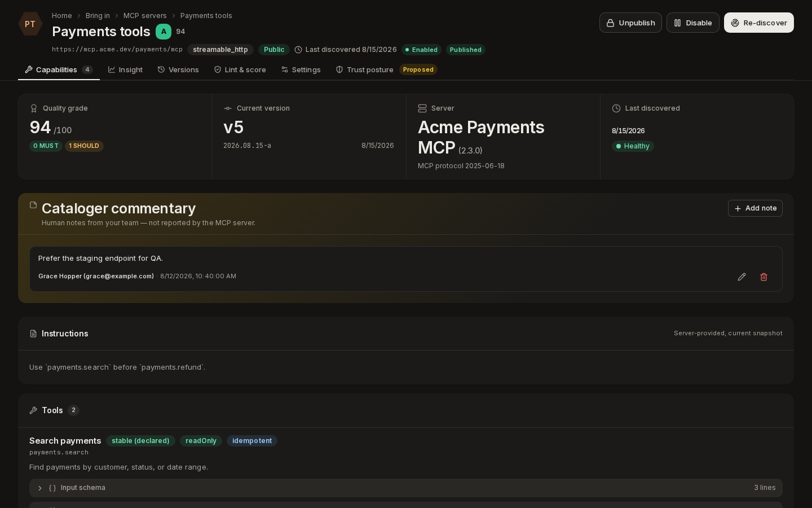The image size is (812, 508).
Task: Click the Healthy status pill
Action: [633, 146]
